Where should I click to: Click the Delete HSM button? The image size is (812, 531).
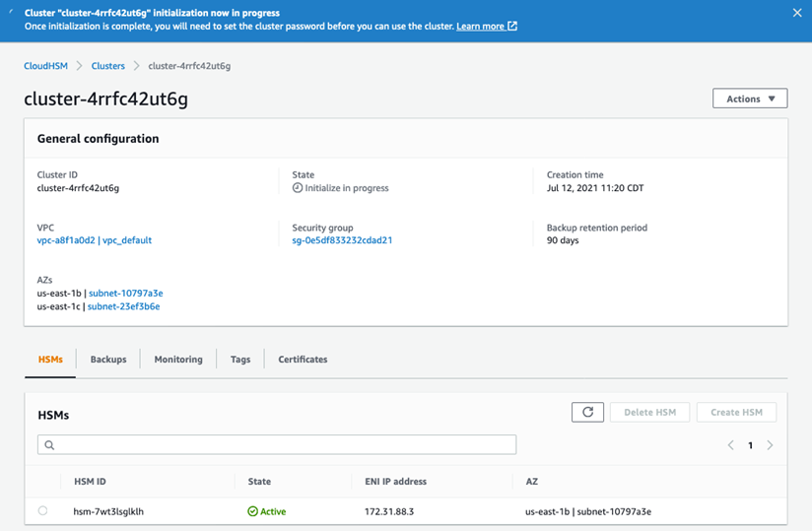[x=650, y=412]
